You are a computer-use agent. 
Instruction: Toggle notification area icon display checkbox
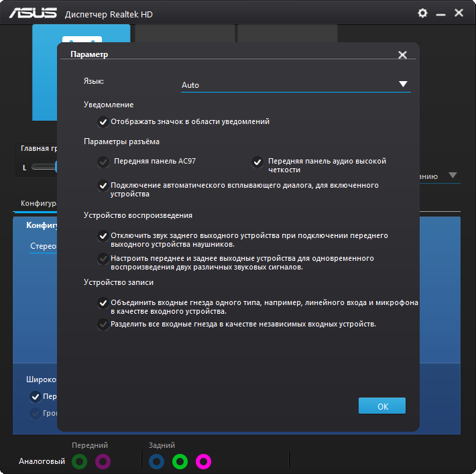tap(103, 122)
